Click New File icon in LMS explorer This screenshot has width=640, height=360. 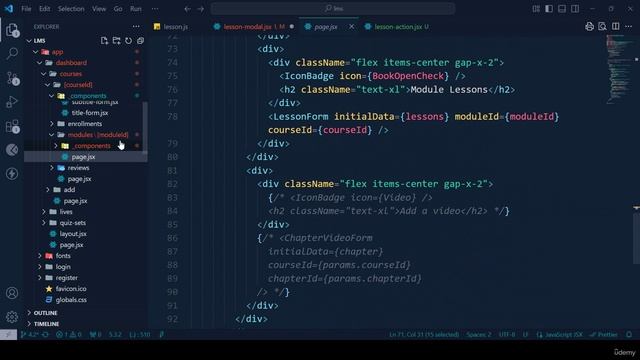[104, 40]
